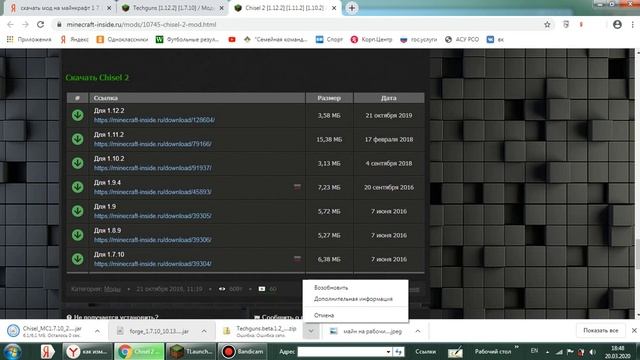
Task: Reload the current page
Action: [40, 24]
